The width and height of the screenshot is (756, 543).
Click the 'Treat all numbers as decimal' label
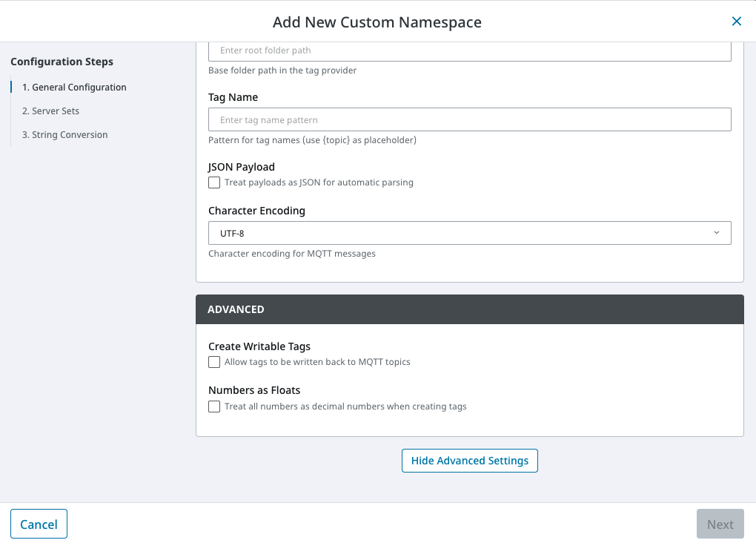coord(345,407)
